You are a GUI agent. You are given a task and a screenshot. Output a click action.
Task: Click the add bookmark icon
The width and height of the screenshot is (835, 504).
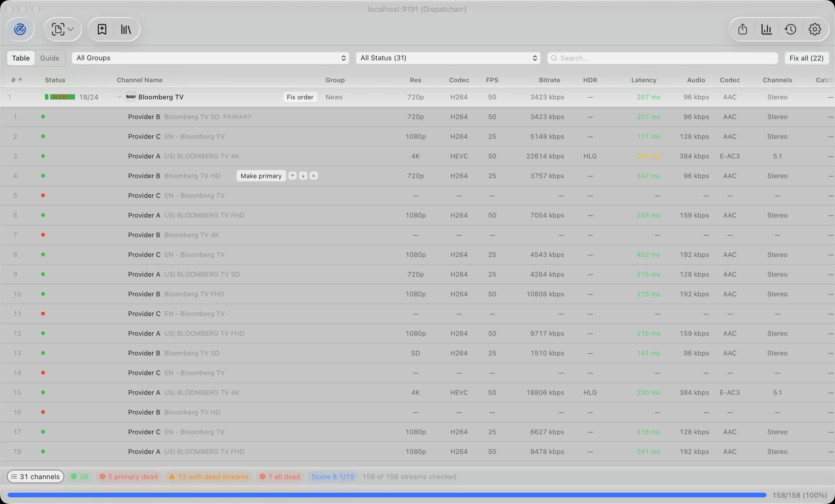[x=102, y=29]
